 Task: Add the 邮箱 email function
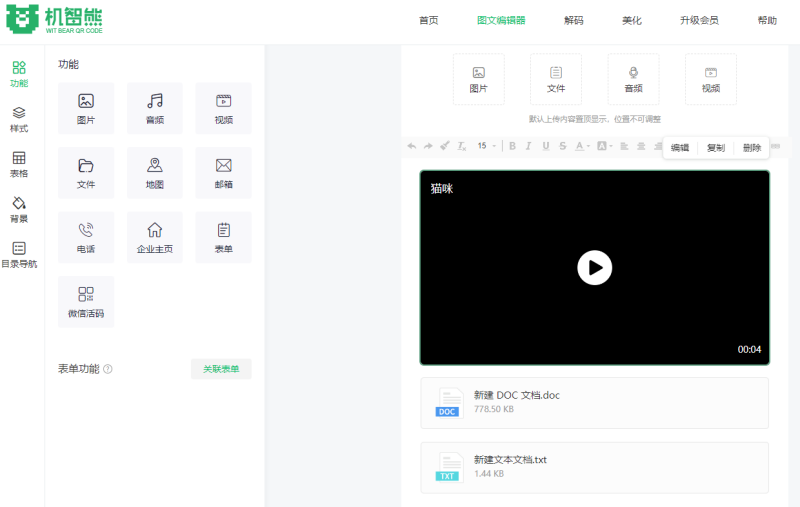(223, 172)
